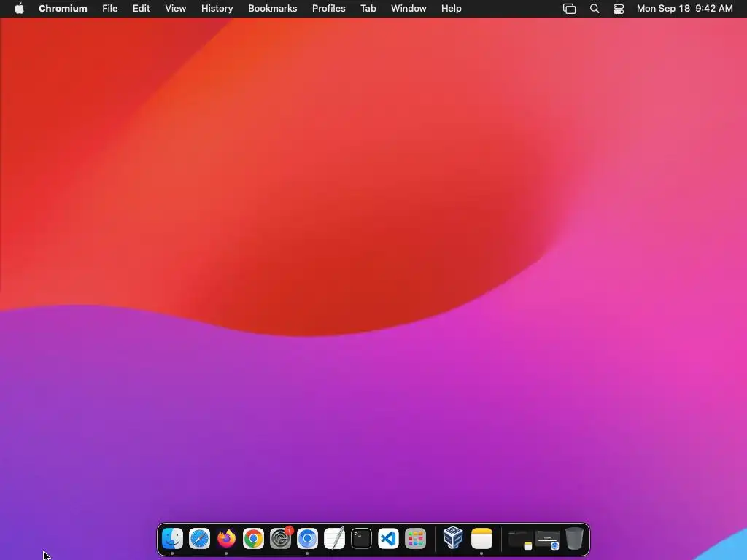The image size is (747, 560).
Task: Launch Safari from the Dock
Action: coord(199,539)
